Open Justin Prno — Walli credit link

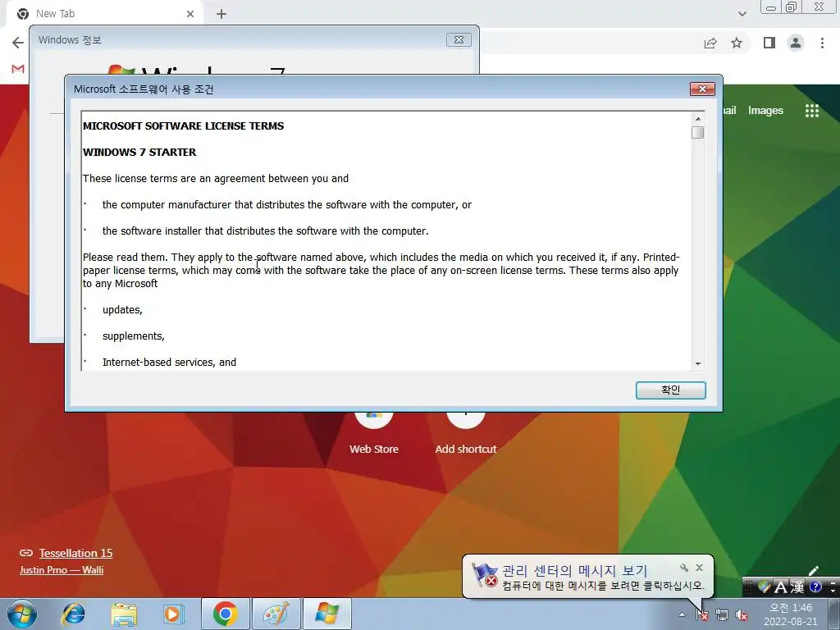click(x=62, y=570)
